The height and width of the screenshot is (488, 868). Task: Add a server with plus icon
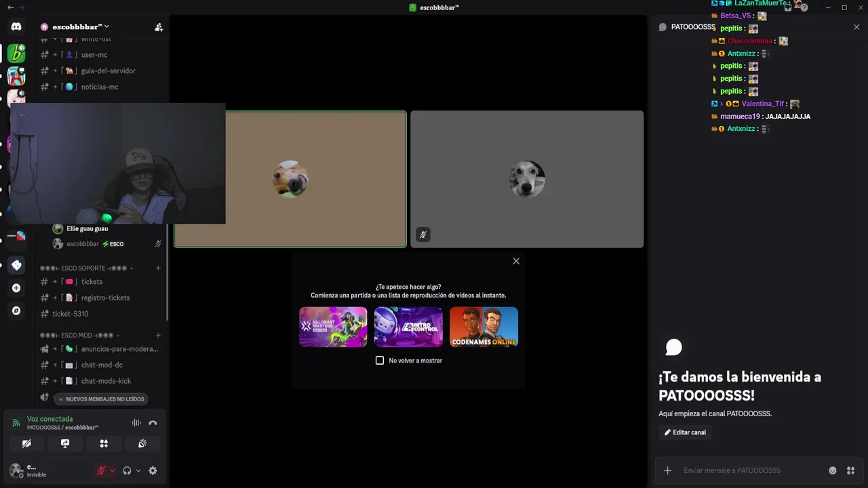coord(16,288)
